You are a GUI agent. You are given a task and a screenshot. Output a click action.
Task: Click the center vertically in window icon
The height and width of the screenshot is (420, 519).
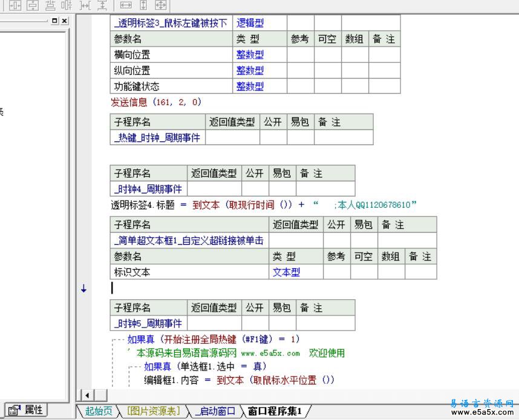click(x=33, y=5)
